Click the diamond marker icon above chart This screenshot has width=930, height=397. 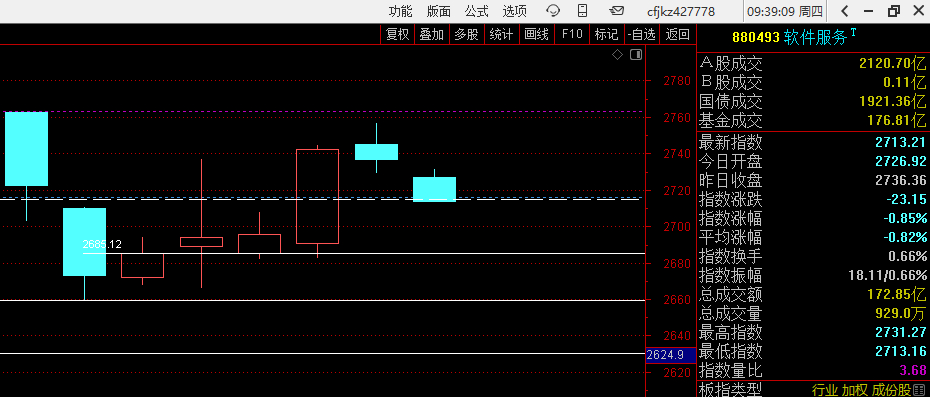coord(617,55)
